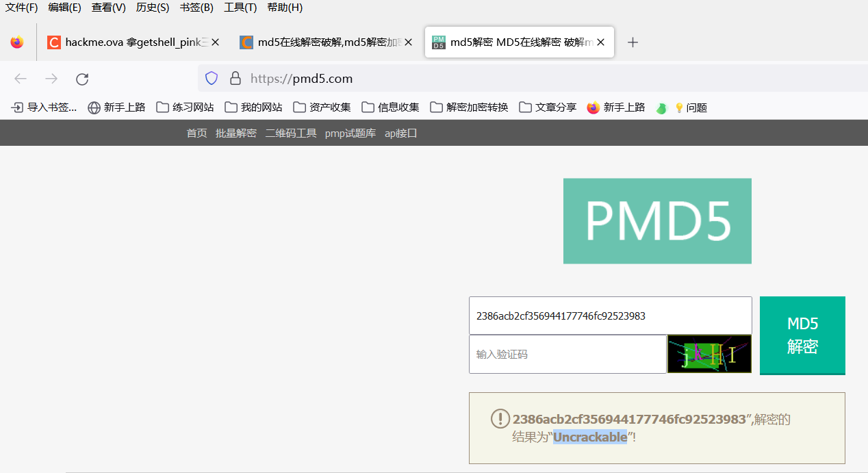The image size is (868, 473).
Task: Open the 二维码工具 link
Action: coord(290,133)
